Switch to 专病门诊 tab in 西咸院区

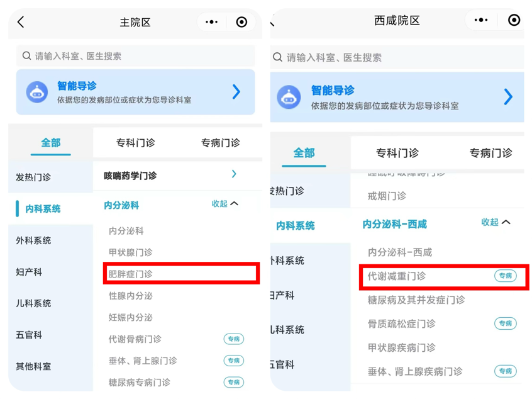point(490,153)
